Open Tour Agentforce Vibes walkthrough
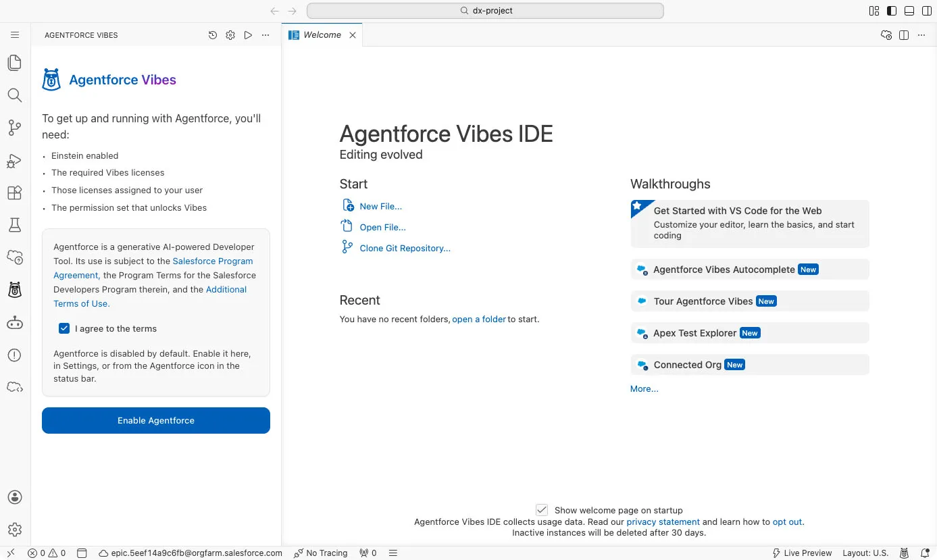 (x=750, y=301)
